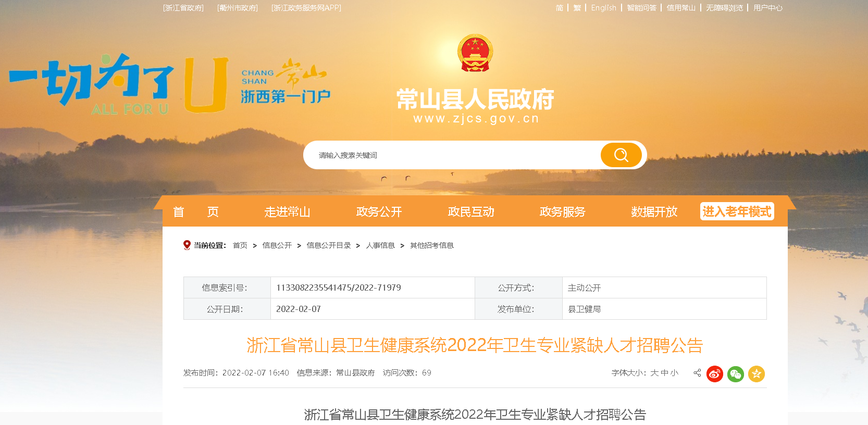Image resolution: width=868 pixels, height=425 pixels.
Task: Toggle 进入老年模式 elderly mode
Action: (737, 211)
